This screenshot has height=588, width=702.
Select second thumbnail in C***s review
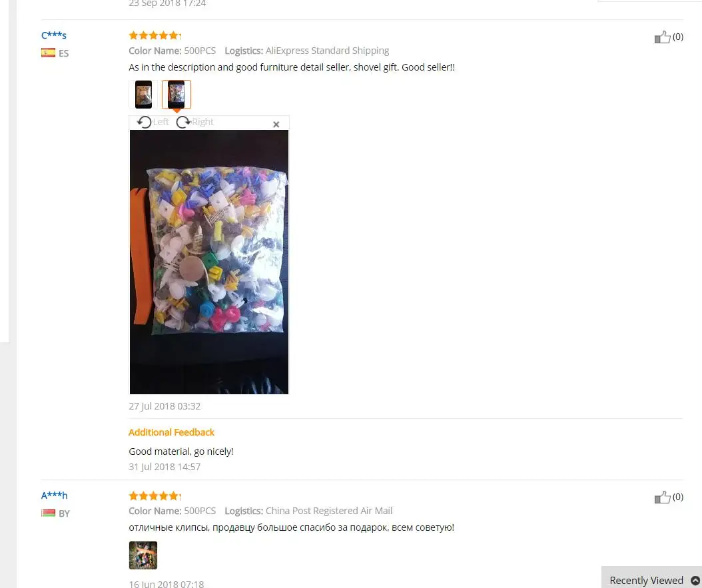[176, 95]
